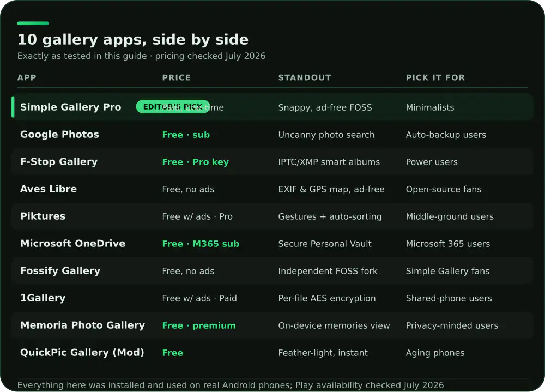Click "Per-file AES encryption" cell

(326, 298)
